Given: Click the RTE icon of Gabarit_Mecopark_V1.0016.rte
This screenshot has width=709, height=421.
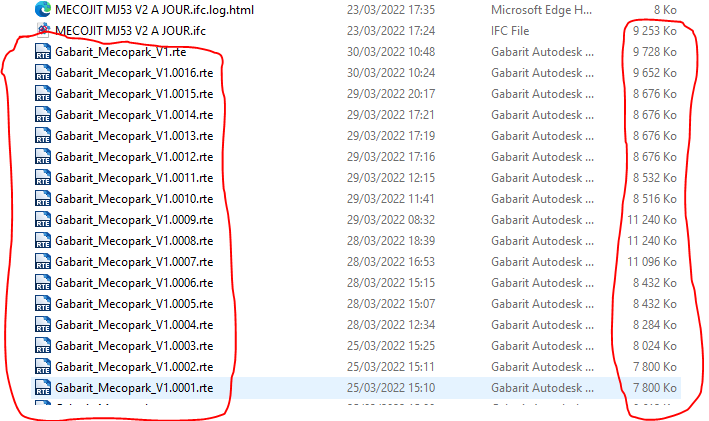Looking at the screenshot, I should (43, 72).
